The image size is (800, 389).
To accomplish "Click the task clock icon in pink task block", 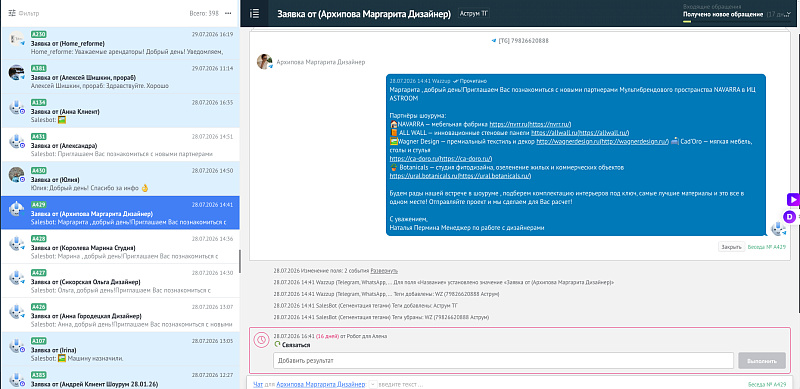I will [x=262, y=340].
